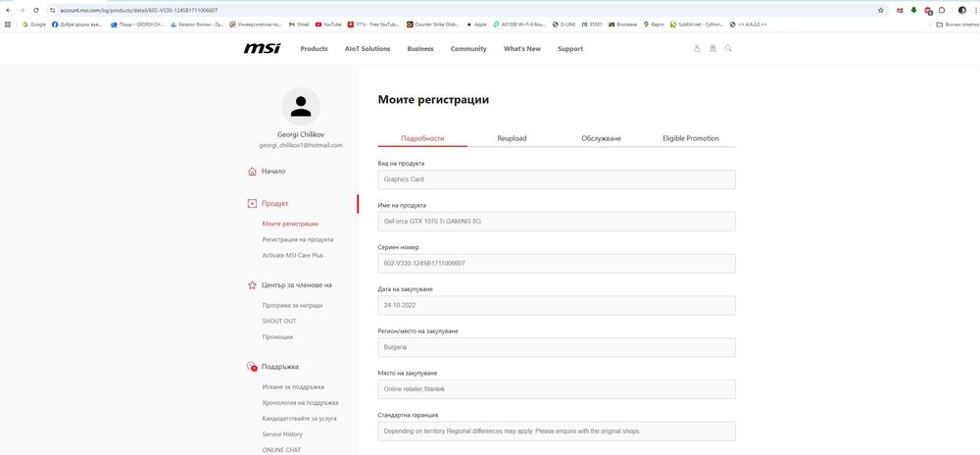The height and width of the screenshot is (455, 980).
Task: Open the What's New menu
Action: 522,49
